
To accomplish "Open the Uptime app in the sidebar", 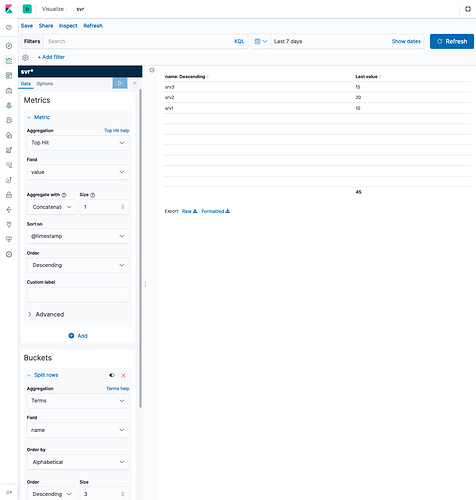I will pos(9,180).
